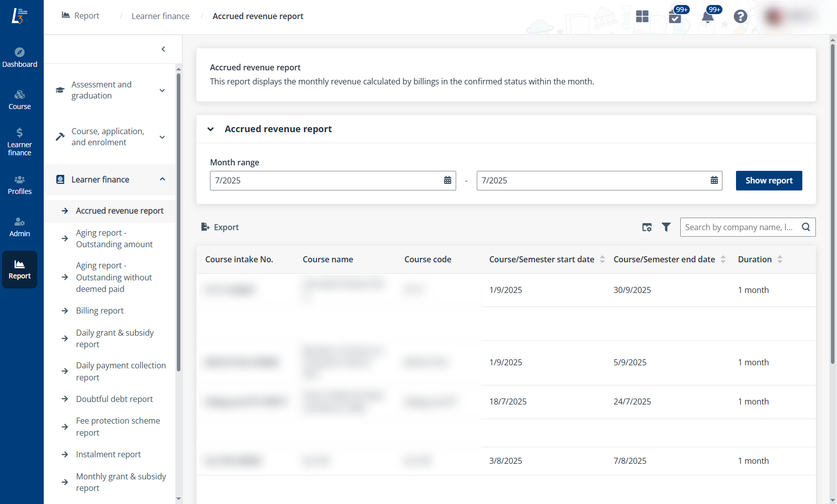The height and width of the screenshot is (504, 837).
Task: Click the column settings icon
Action: pos(647,227)
